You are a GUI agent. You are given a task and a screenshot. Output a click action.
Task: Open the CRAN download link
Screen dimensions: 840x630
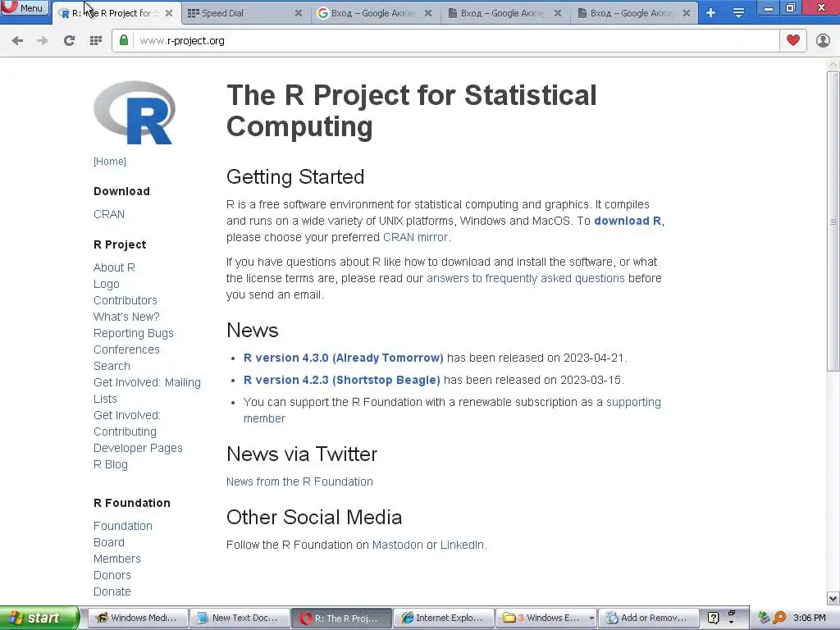coord(109,214)
